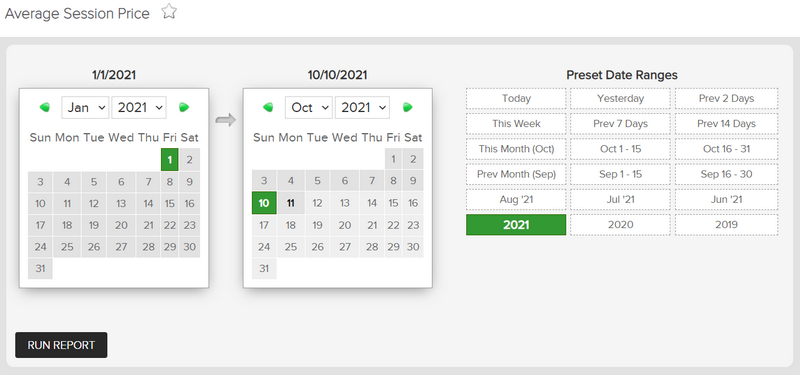
Task: Choose the Prev 7 Days preset
Action: (620, 123)
